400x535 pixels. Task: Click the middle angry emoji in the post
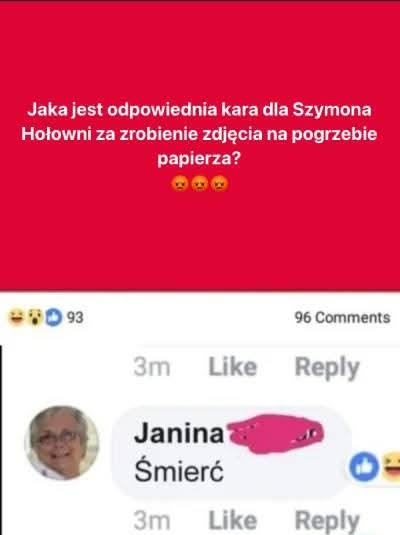pos(200,184)
